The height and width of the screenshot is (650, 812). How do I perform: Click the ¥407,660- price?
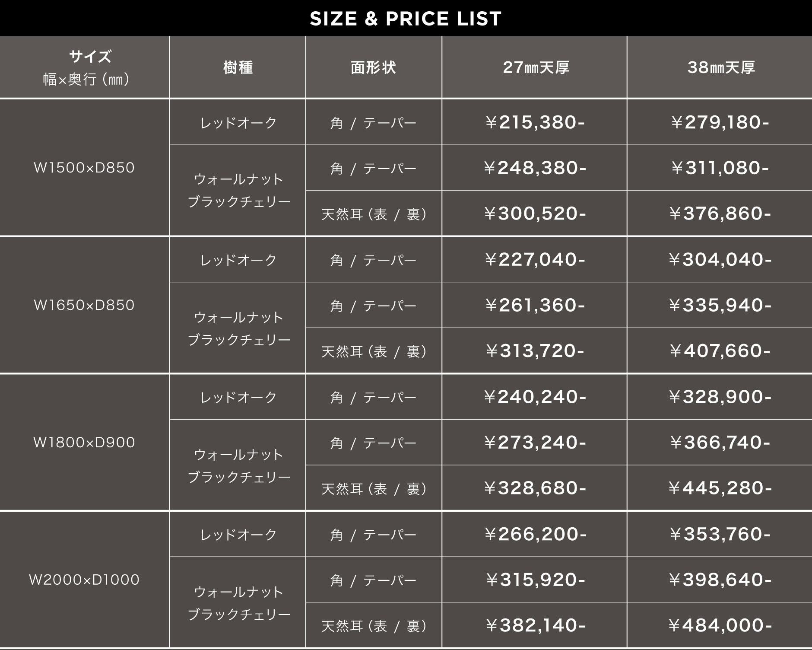pyautogui.click(x=720, y=351)
